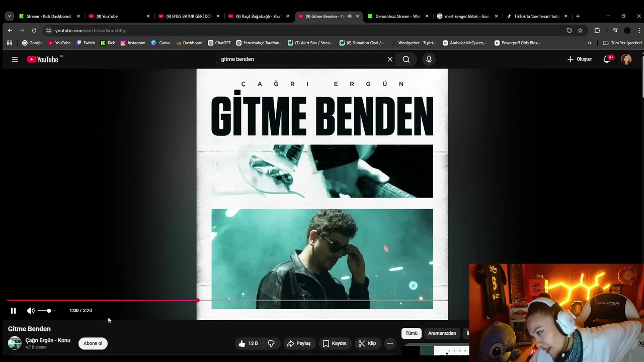Screen dimensions: 644x362
Task: Open the Alert Box / Stream bookmark
Action: 310,43
